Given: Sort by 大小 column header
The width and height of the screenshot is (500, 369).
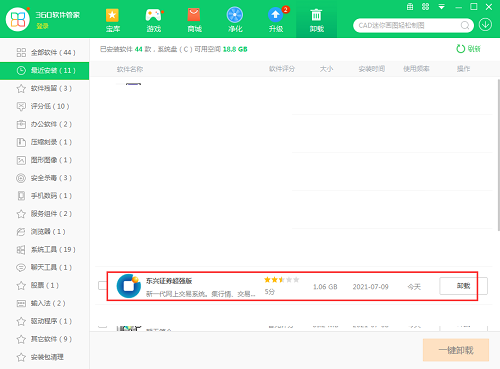Looking at the screenshot, I should [326, 69].
